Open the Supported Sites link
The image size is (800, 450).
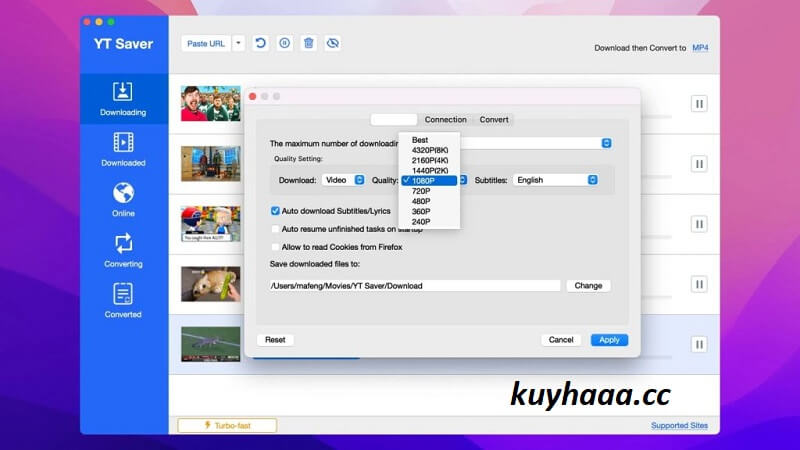click(x=679, y=426)
